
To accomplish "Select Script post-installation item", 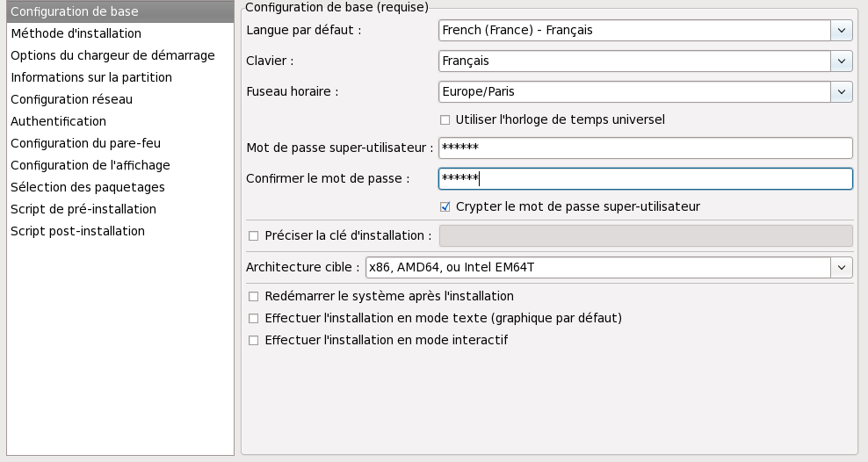I will click(120, 231).
